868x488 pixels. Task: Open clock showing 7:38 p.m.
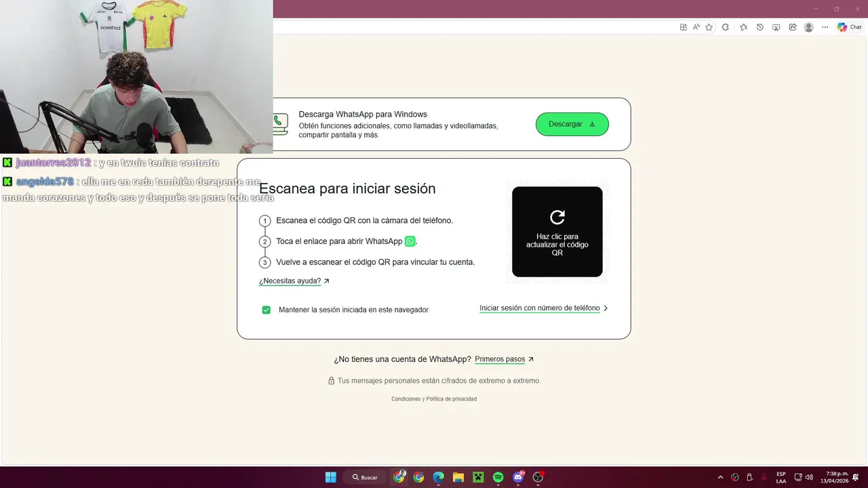click(x=834, y=477)
